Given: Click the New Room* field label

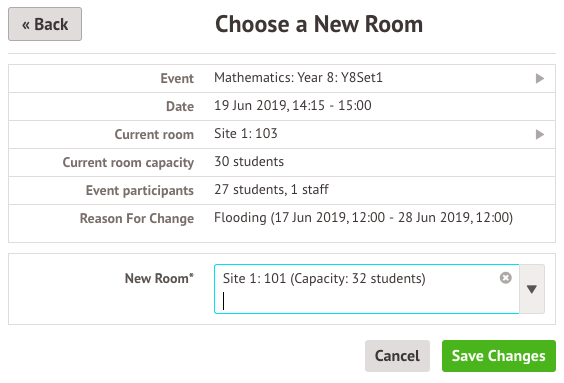Looking at the screenshot, I should point(159,278).
